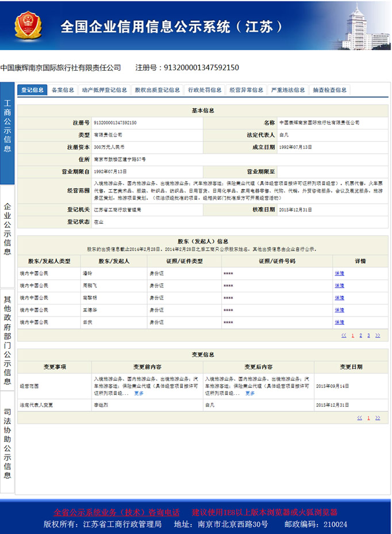Expand 更多 in the 变更前内容 column
The width and height of the screenshot is (392, 534).
[x=139, y=394]
